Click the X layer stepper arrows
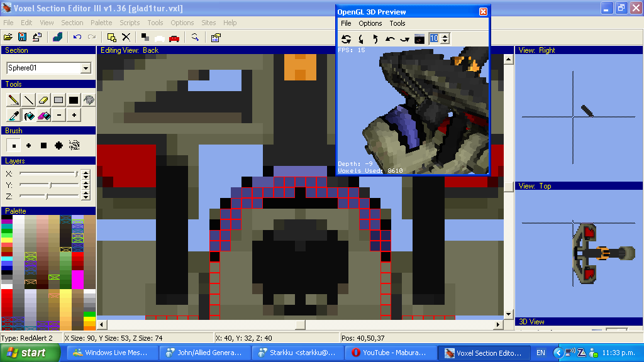The width and height of the screenshot is (644, 362). 86,174
